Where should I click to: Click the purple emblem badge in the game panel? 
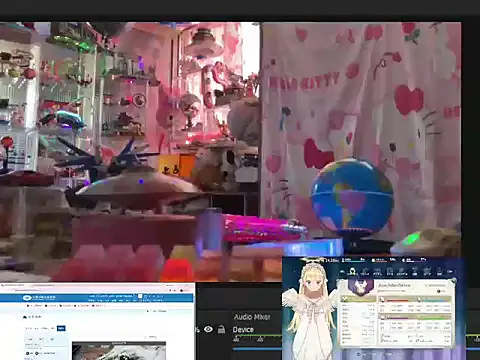[361, 287]
